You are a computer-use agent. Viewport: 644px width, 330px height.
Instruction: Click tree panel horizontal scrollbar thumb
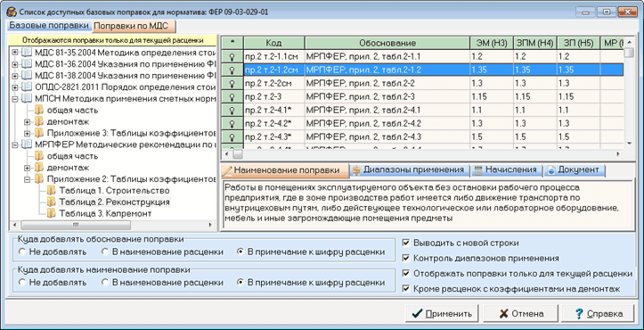(76, 225)
